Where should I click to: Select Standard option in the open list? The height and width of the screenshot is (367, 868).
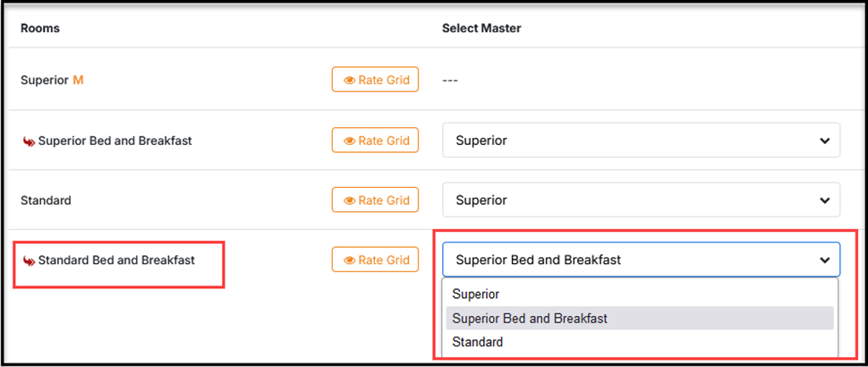coord(477,342)
